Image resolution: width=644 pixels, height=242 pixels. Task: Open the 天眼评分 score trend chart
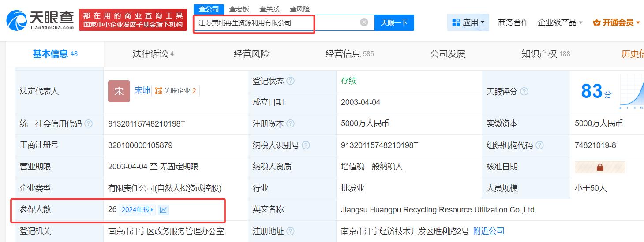[x=632, y=92]
